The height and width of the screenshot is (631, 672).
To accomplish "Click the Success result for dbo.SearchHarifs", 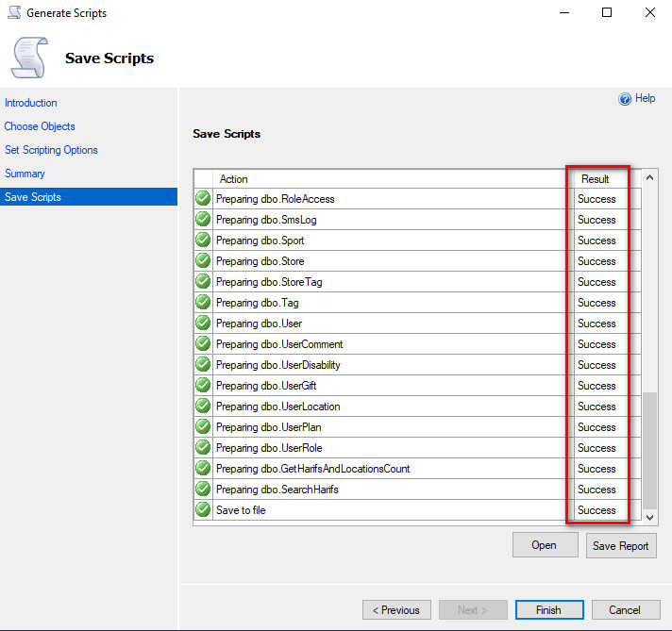I will tap(596, 490).
